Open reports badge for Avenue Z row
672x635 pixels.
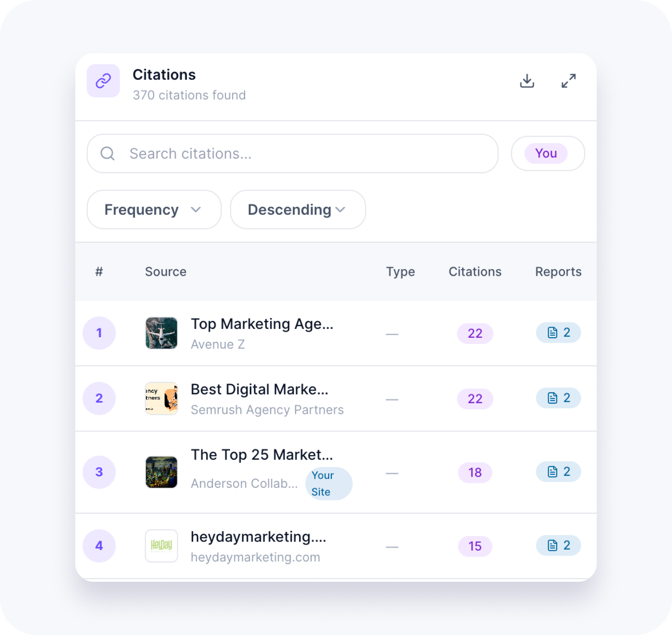click(x=558, y=333)
